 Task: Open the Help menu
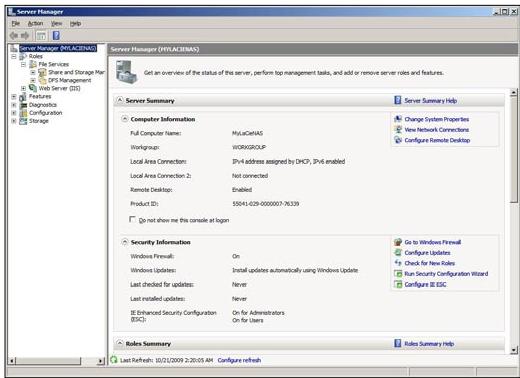click(x=75, y=23)
